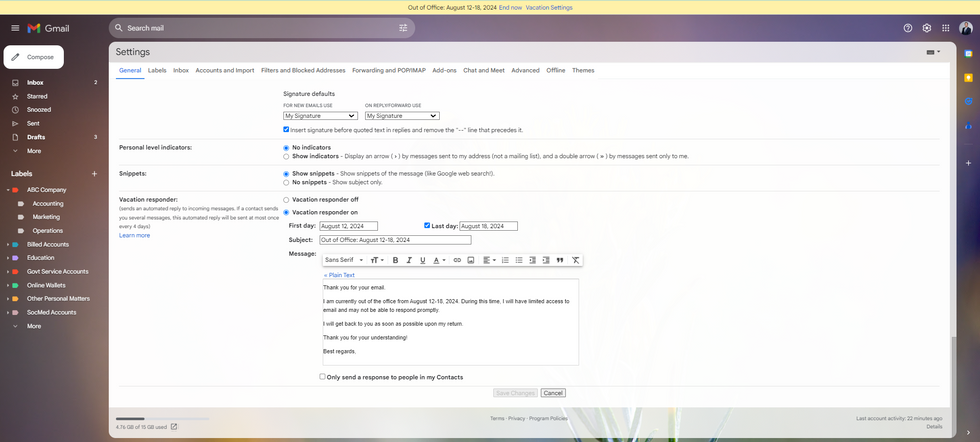This screenshot has height=442, width=980.
Task: Insert a link in message
Action: (457, 260)
